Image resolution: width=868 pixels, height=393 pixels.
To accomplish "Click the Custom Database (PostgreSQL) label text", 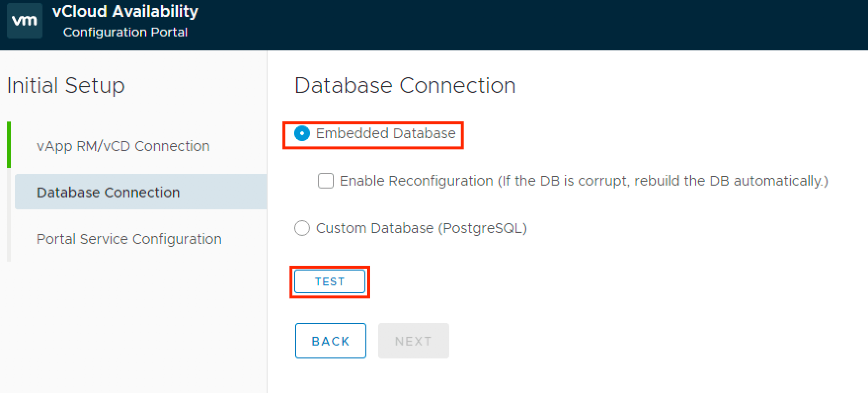I will tap(421, 228).
